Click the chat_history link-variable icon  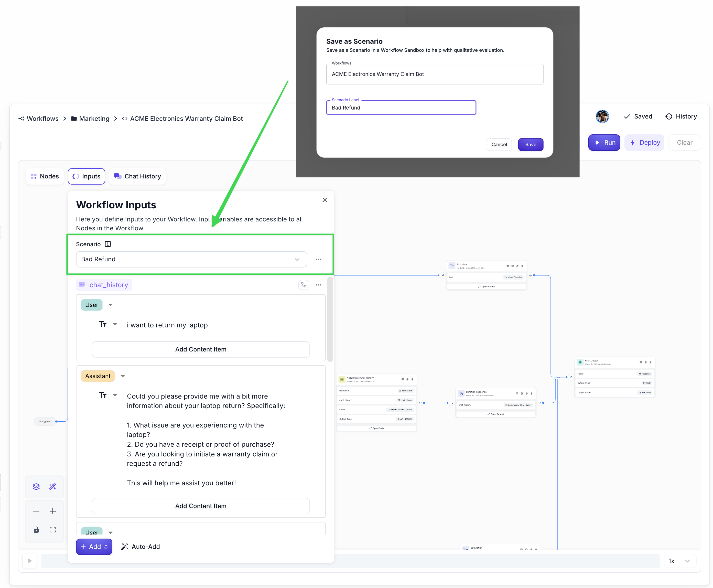pyautogui.click(x=304, y=285)
